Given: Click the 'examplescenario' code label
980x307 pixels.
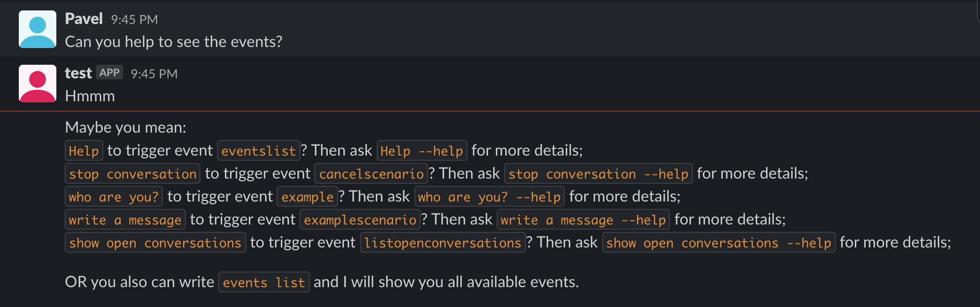Looking at the screenshot, I should pyautogui.click(x=360, y=220).
